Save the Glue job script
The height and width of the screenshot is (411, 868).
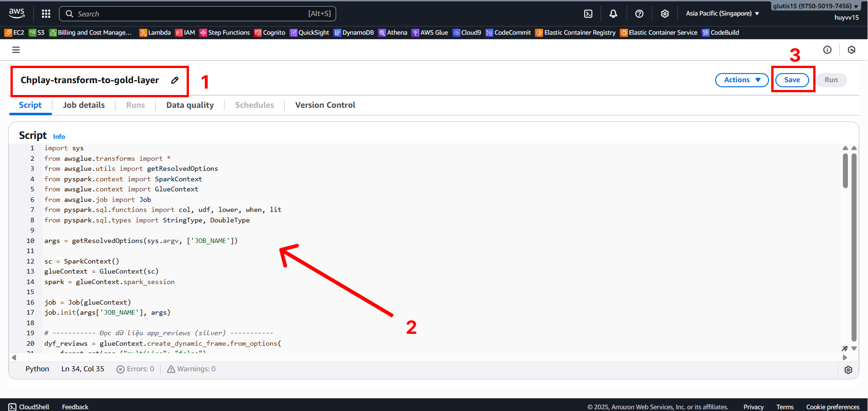(792, 80)
